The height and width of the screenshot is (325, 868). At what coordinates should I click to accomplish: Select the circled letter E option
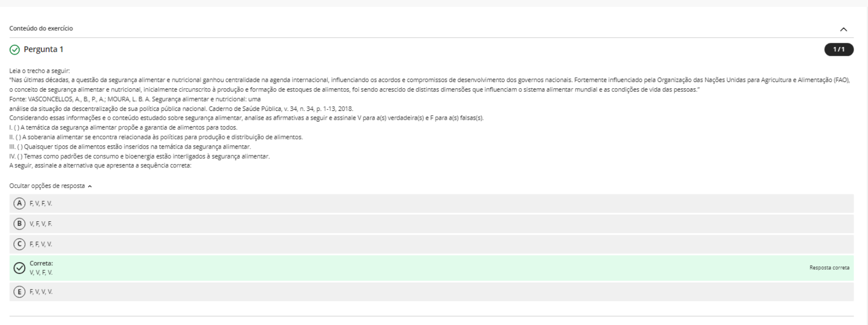coord(20,292)
